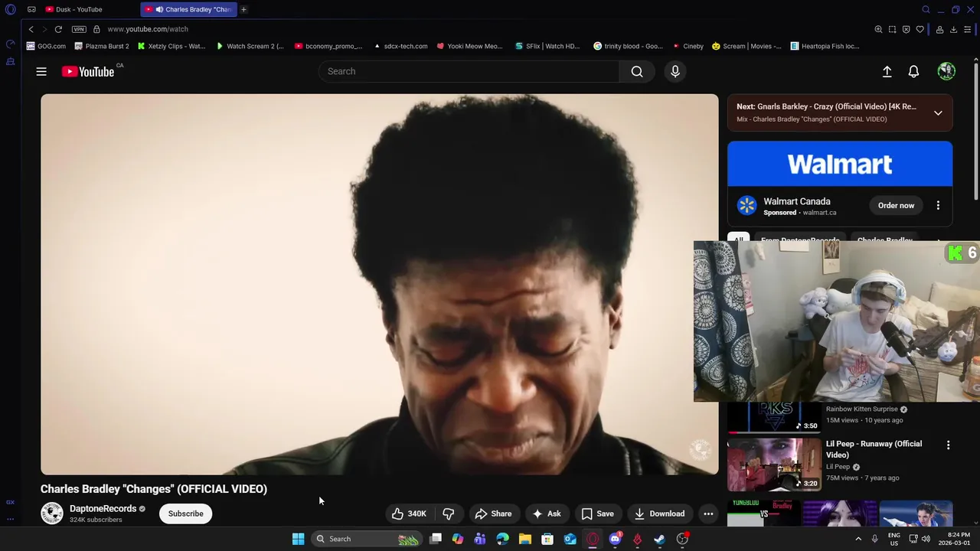Open the Opera GX main menu logo

pyautogui.click(x=10, y=9)
